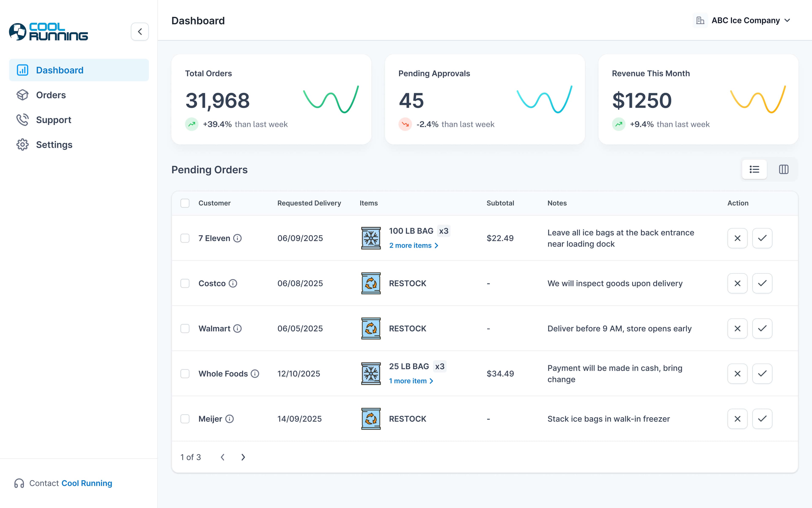Check the Meijer row checkbox
This screenshot has height=508, width=812.
point(185,419)
